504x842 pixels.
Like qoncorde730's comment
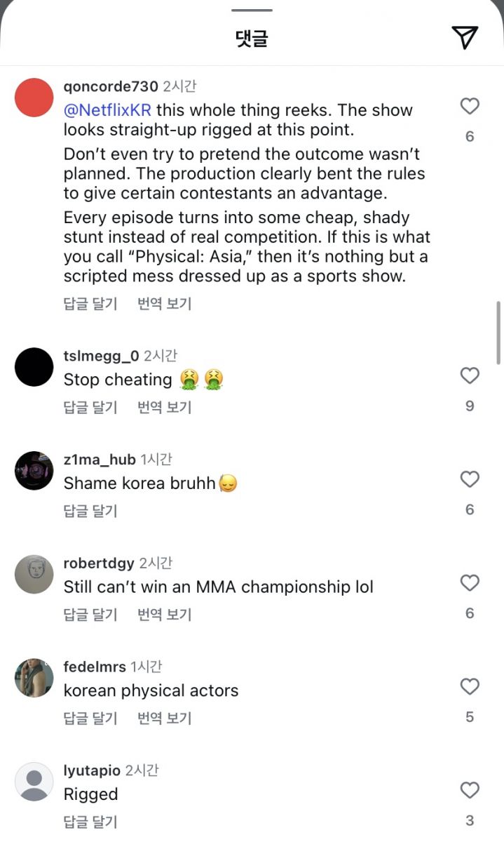point(470,106)
